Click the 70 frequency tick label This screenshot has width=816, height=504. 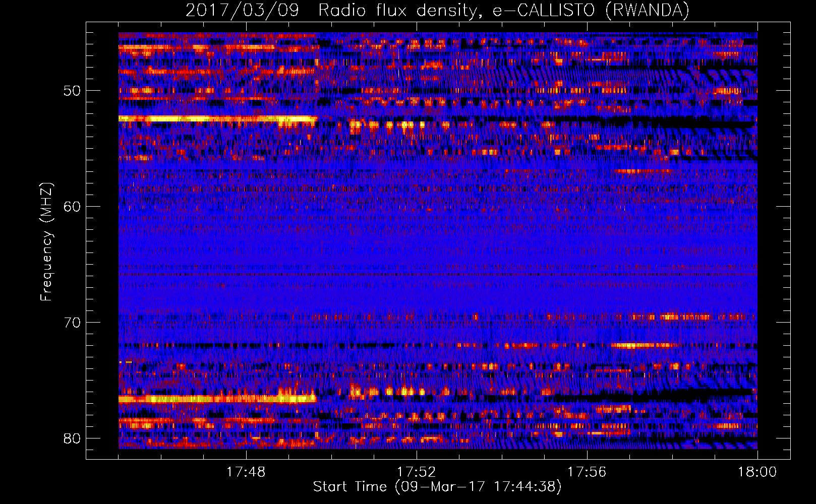point(72,323)
